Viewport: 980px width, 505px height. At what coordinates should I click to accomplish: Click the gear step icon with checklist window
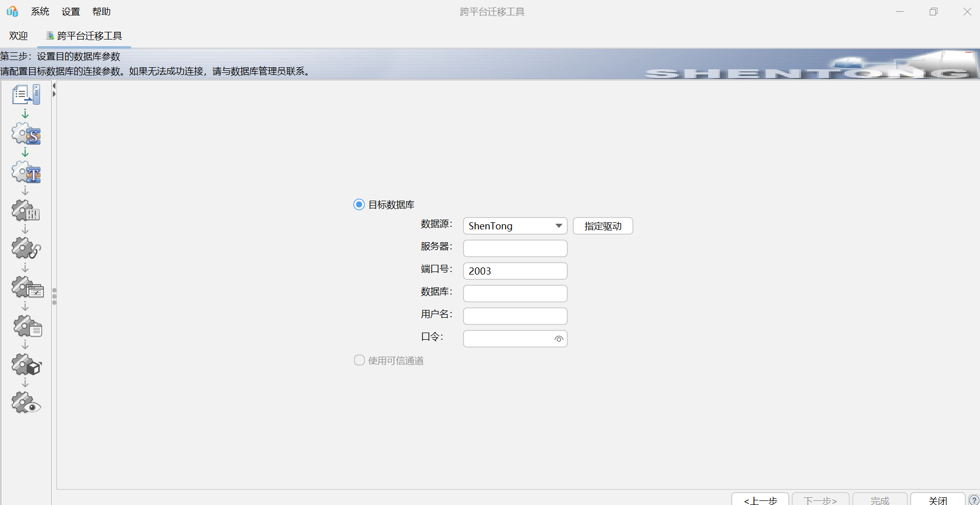(x=27, y=287)
